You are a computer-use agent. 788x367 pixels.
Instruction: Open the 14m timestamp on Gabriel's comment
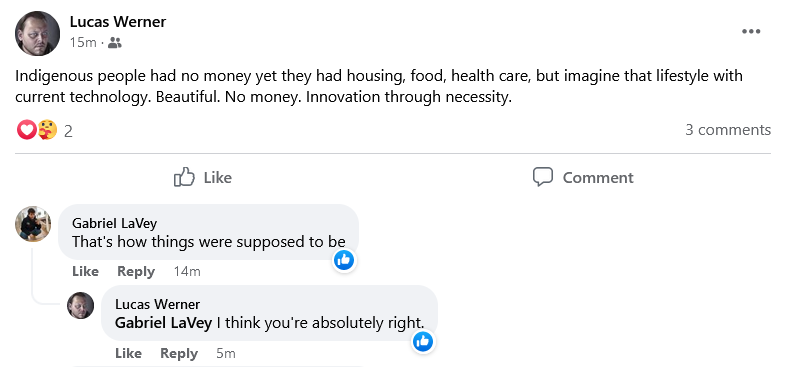pos(187,271)
